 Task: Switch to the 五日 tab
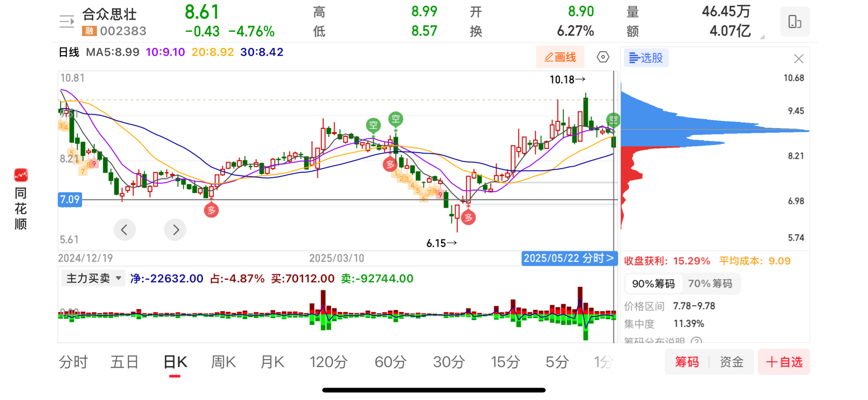tap(125, 362)
